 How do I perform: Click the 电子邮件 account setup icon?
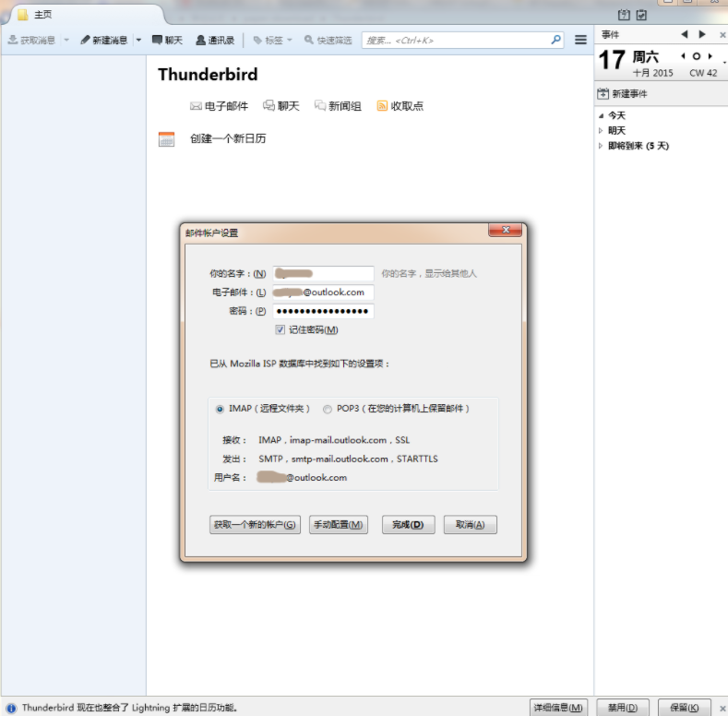tap(196, 106)
